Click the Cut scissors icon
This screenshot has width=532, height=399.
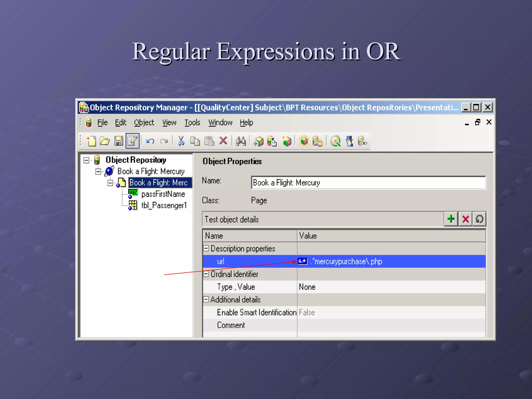(181, 141)
